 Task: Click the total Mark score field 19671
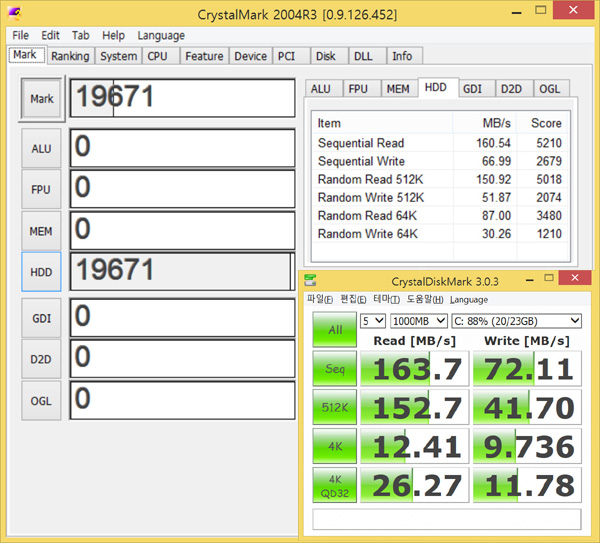click(x=183, y=98)
